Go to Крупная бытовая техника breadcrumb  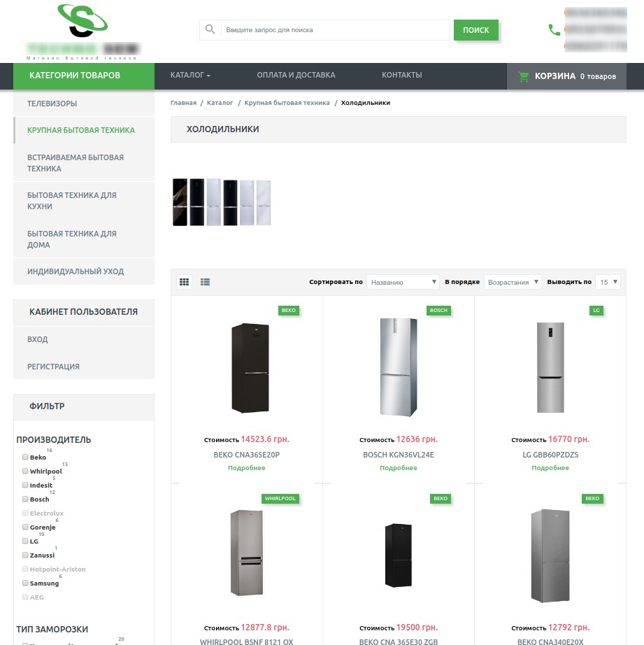pos(287,102)
